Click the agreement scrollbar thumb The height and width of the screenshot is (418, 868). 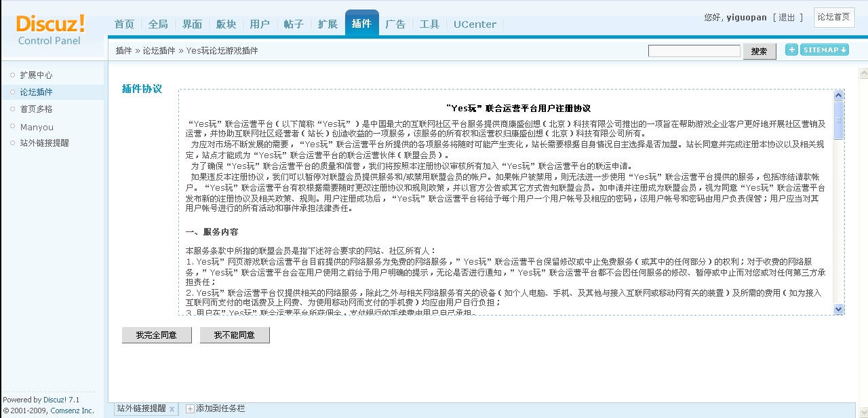pyautogui.click(x=839, y=120)
